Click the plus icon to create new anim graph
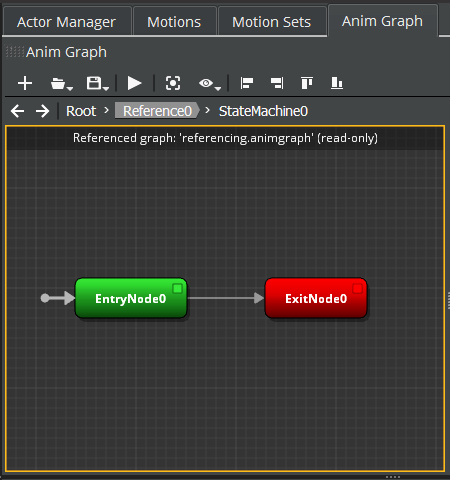Viewport: 450px width, 480px height. coord(25,83)
